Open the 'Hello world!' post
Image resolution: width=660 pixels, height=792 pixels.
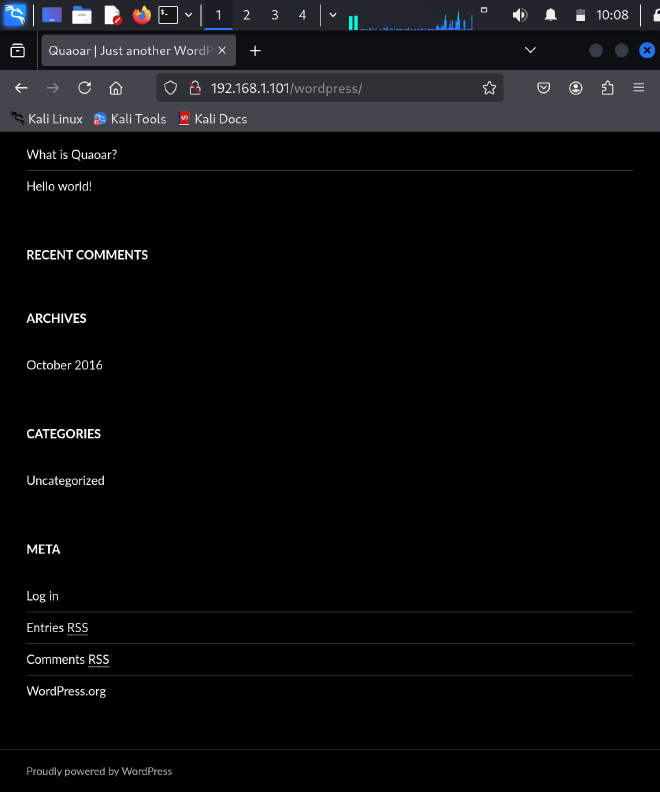click(x=59, y=186)
